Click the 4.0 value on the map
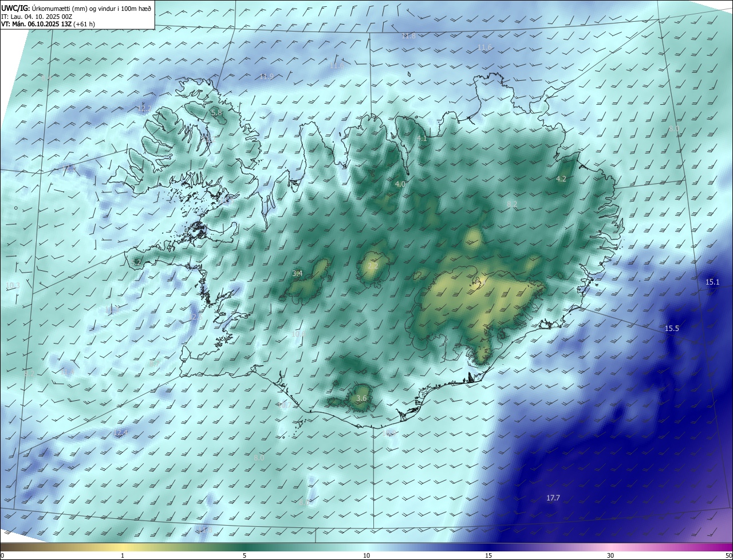This screenshot has width=733, height=560. pos(400,184)
